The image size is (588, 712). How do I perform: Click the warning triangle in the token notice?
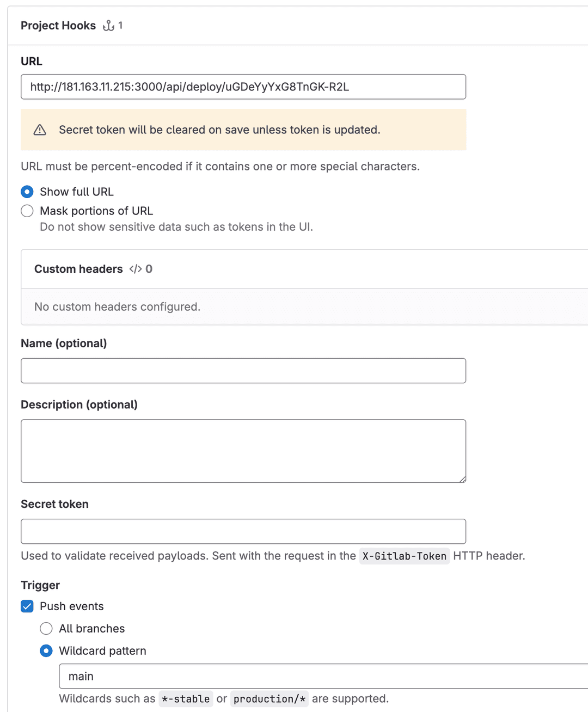point(39,130)
